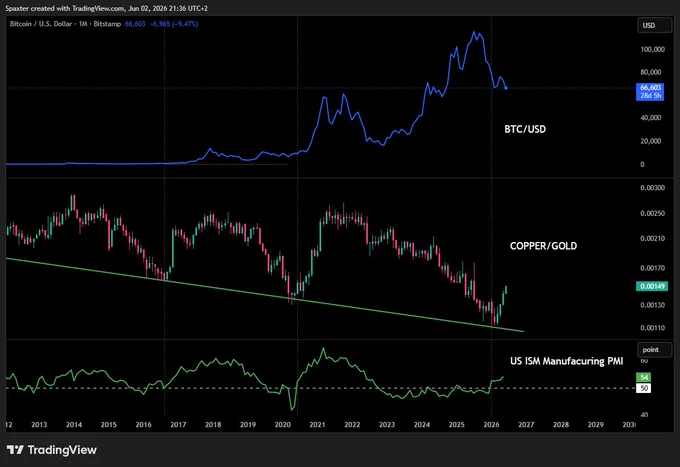Click the 0.00300 ratio axis label
This screenshot has width=680, height=467.
(x=652, y=188)
